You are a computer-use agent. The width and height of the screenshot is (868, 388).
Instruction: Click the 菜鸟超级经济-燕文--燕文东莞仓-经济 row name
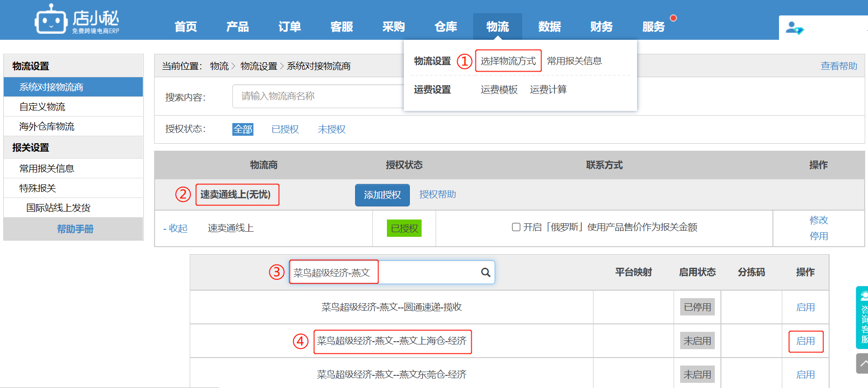[392, 374]
